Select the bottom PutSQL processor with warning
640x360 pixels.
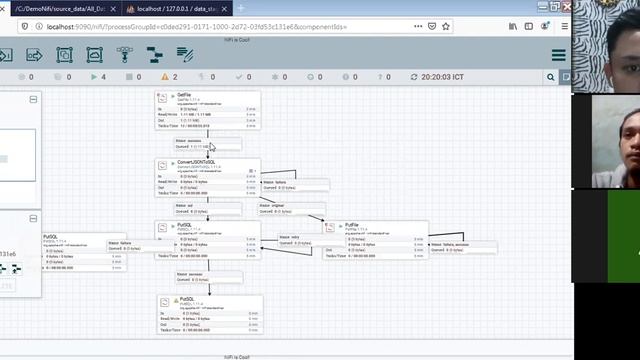pyautogui.click(x=210, y=315)
